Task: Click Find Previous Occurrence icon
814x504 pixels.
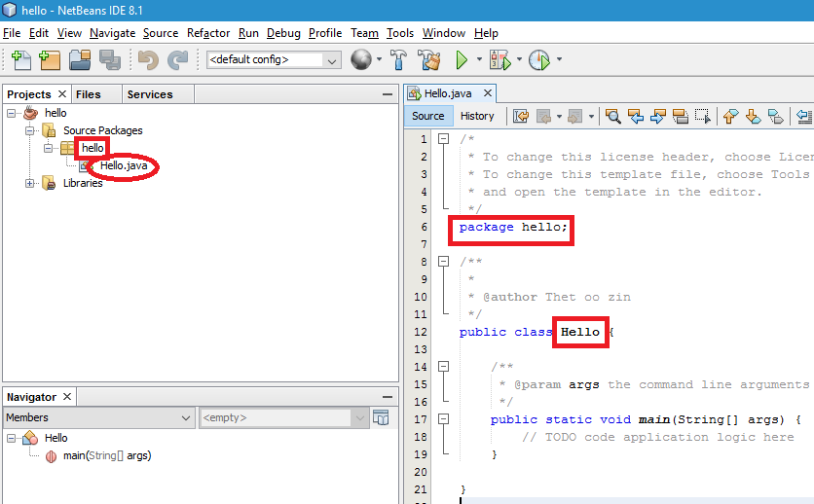Action: (636, 116)
